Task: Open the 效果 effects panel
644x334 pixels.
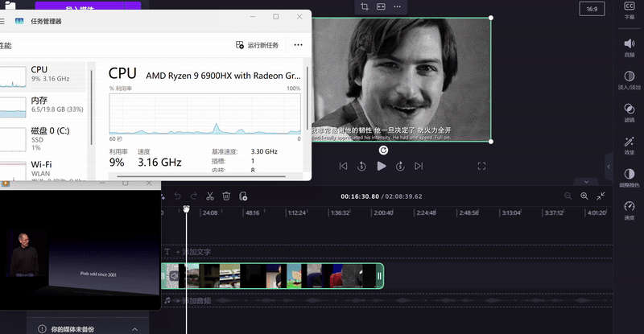Action: pos(630,146)
